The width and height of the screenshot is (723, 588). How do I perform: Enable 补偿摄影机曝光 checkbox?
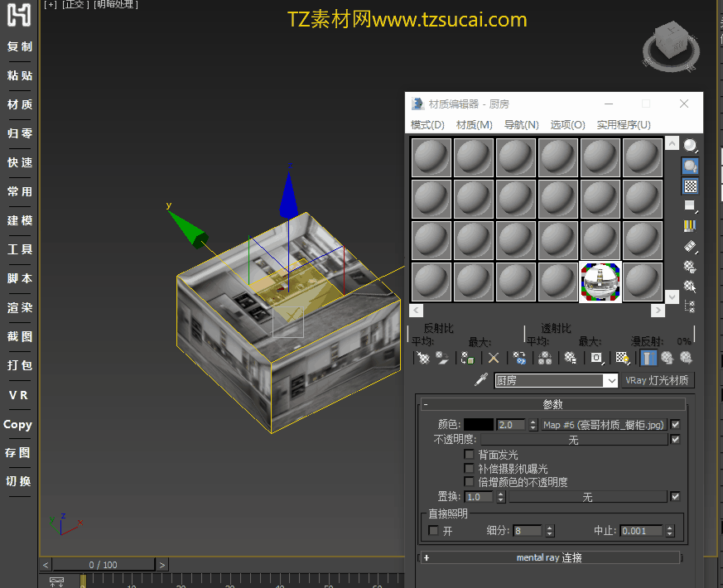(469, 468)
